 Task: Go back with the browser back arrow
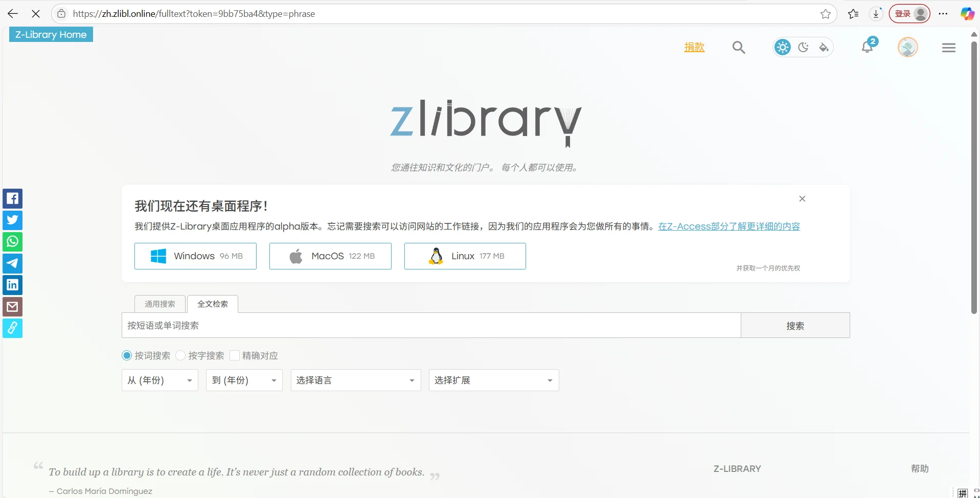click(x=13, y=14)
